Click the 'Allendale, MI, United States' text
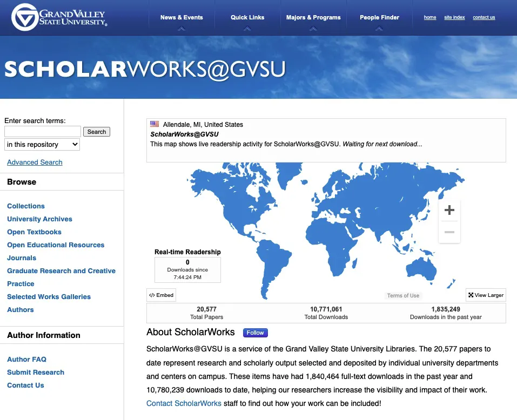This screenshot has height=420, width=517. 203,125
